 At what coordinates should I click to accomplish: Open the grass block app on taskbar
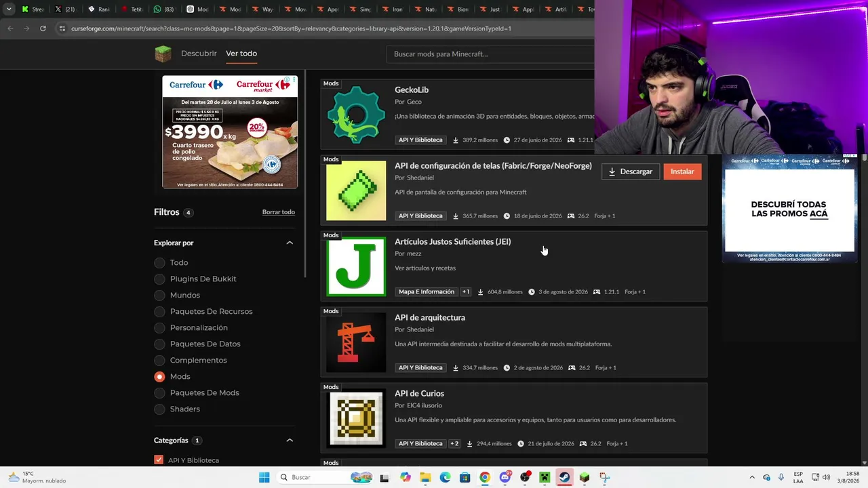click(585, 477)
